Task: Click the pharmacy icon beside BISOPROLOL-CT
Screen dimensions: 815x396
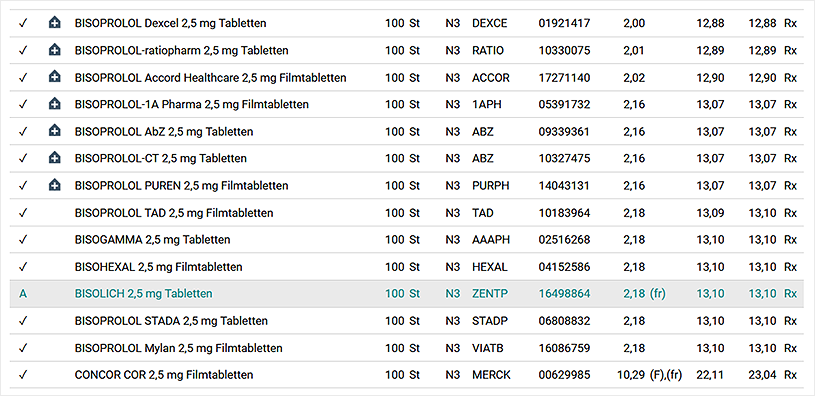Action: (x=55, y=158)
